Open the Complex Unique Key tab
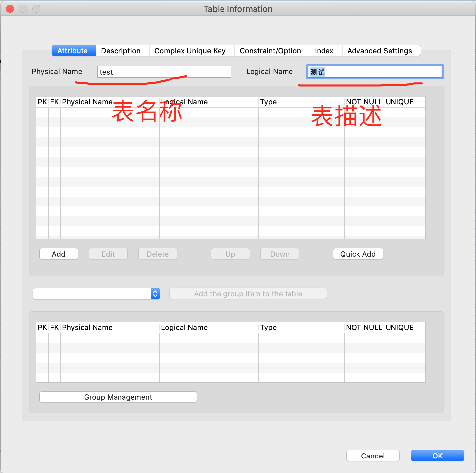476x473 pixels. point(191,51)
